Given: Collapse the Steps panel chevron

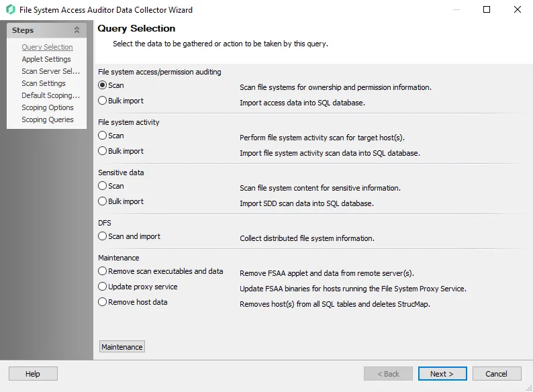Looking at the screenshot, I should [77, 30].
